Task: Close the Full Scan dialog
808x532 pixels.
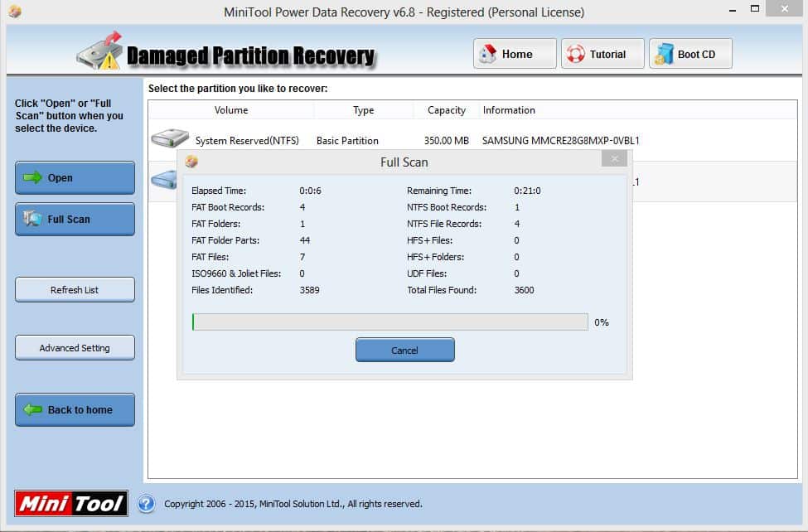Action: click(x=614, y=159)
